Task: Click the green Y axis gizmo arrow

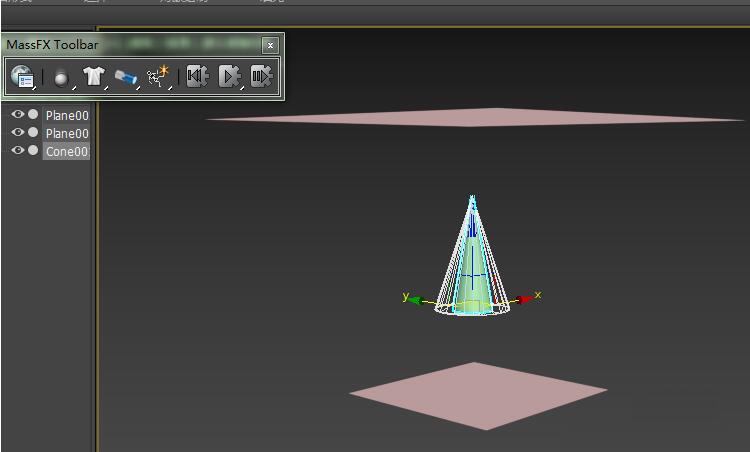Action: click(417, 300)
